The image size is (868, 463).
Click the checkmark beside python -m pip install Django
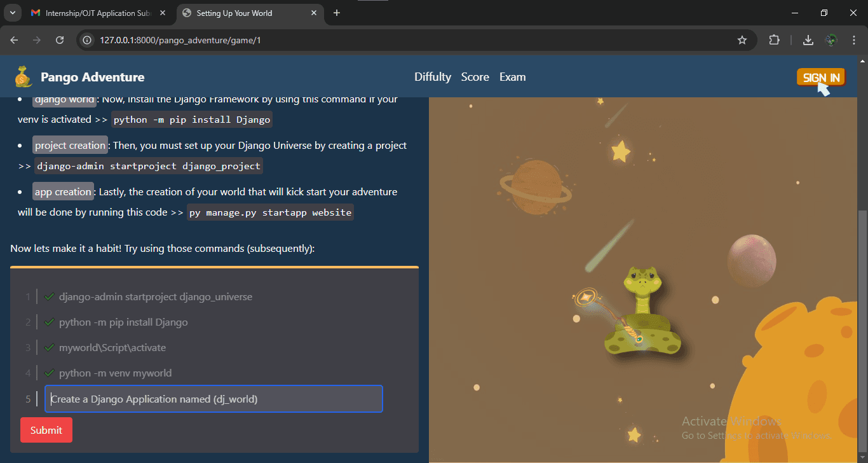(x=50, y=322)
